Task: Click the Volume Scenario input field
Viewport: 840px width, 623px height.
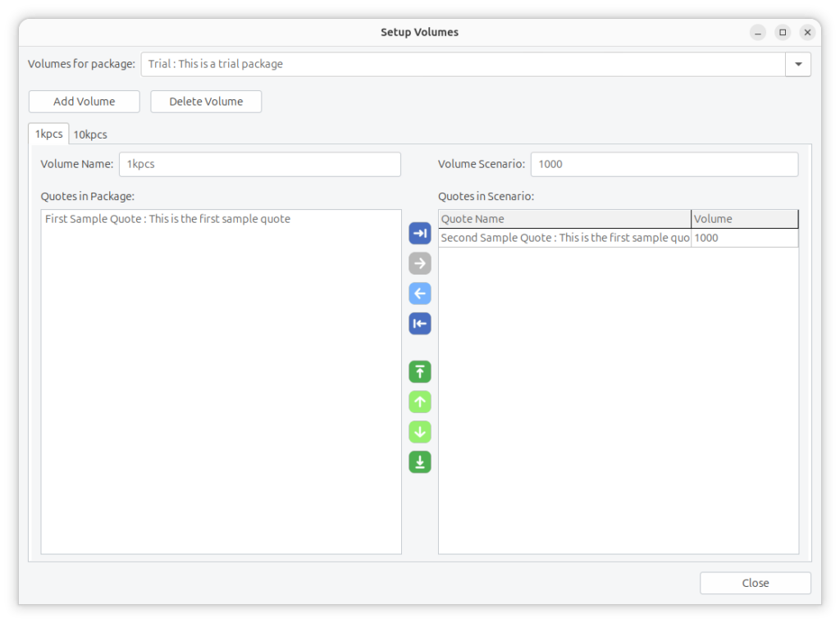Action: tap(664, 164)
